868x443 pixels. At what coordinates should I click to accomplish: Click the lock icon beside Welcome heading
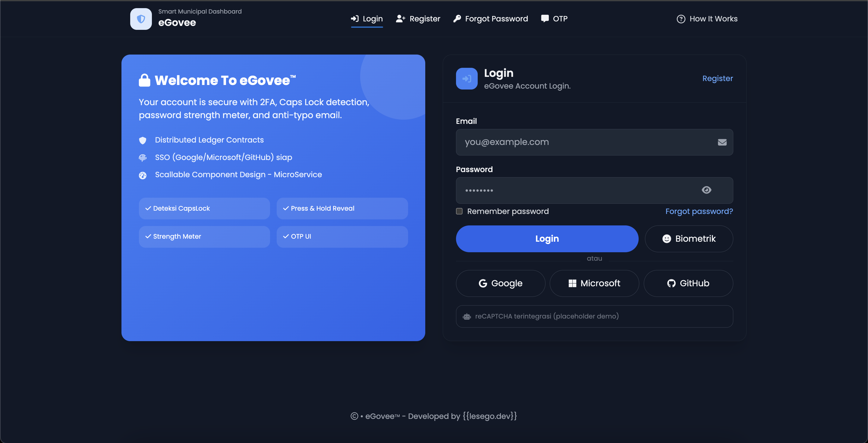144,80
